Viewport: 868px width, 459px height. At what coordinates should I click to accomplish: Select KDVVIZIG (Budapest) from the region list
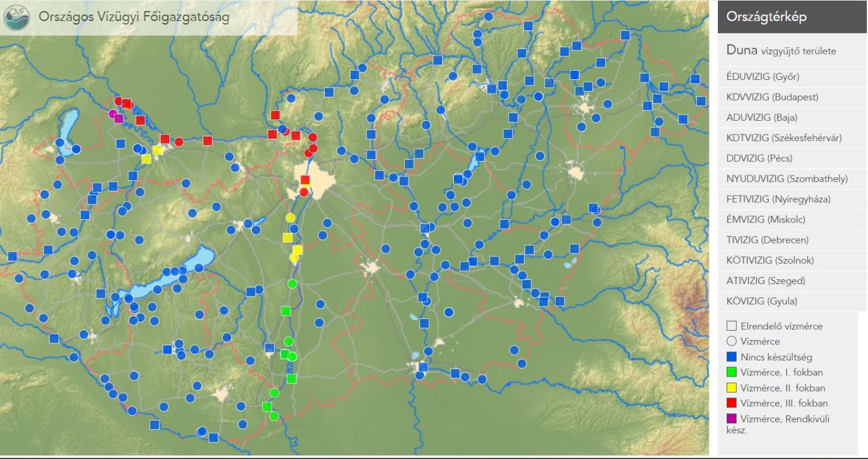tap(772, 97)
